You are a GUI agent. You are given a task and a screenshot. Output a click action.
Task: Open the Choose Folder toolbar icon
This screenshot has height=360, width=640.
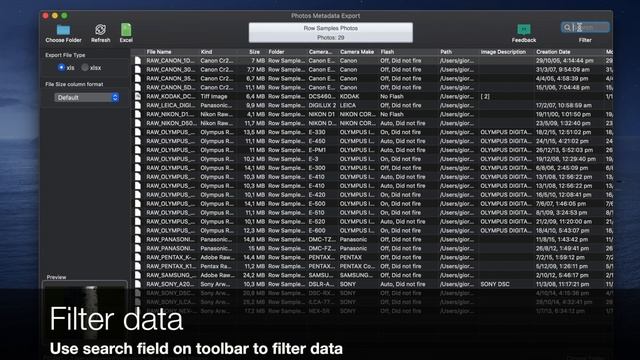pyautogui.click(x=63, y=30)
